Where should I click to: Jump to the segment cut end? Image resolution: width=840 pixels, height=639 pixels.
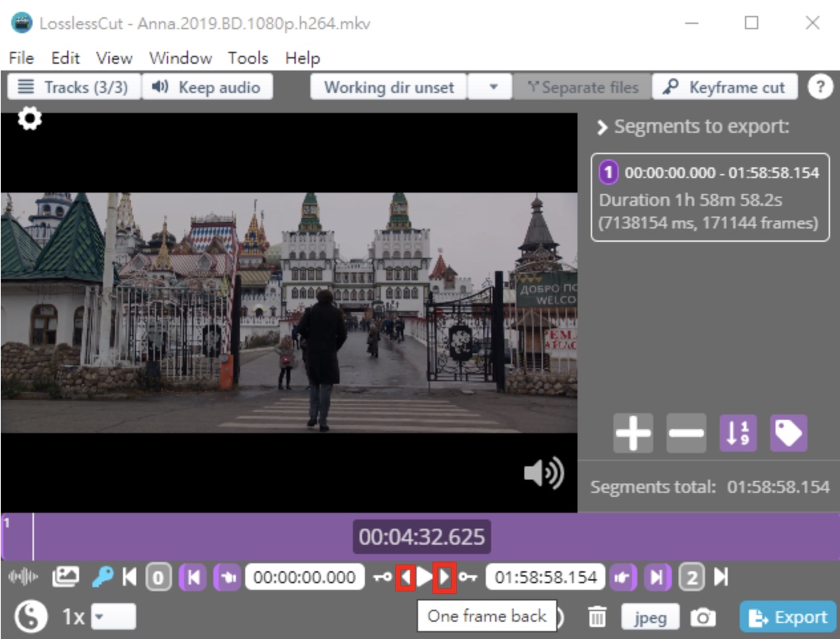tap(657, 577)
